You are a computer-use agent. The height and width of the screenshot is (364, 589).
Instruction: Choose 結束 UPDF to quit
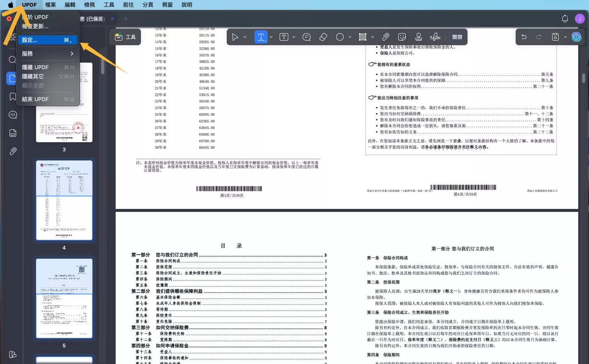(x=48, y=99)
